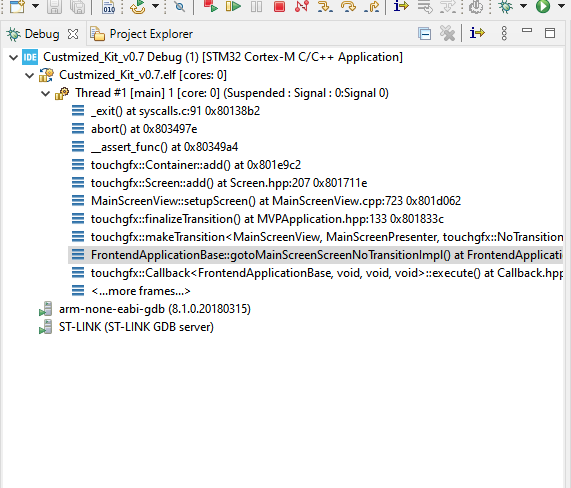Click the New file toolbar icon
The image size is (571, 488).
point(17,6)
